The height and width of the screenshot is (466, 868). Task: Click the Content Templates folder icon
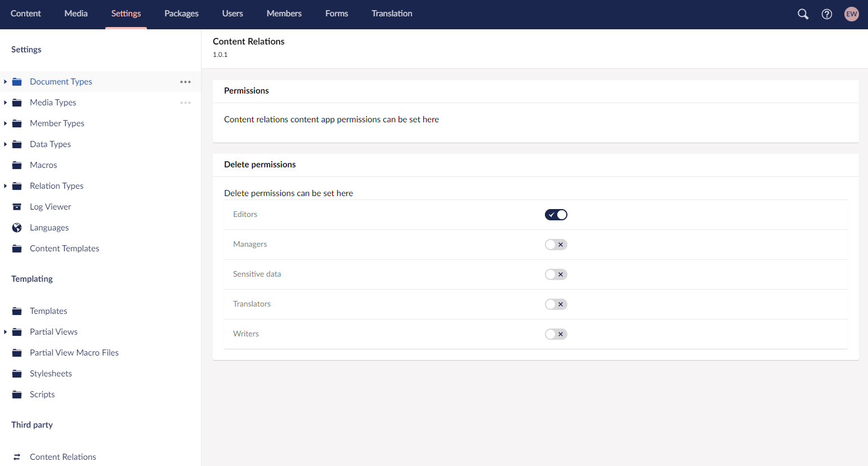pos(17,248)
